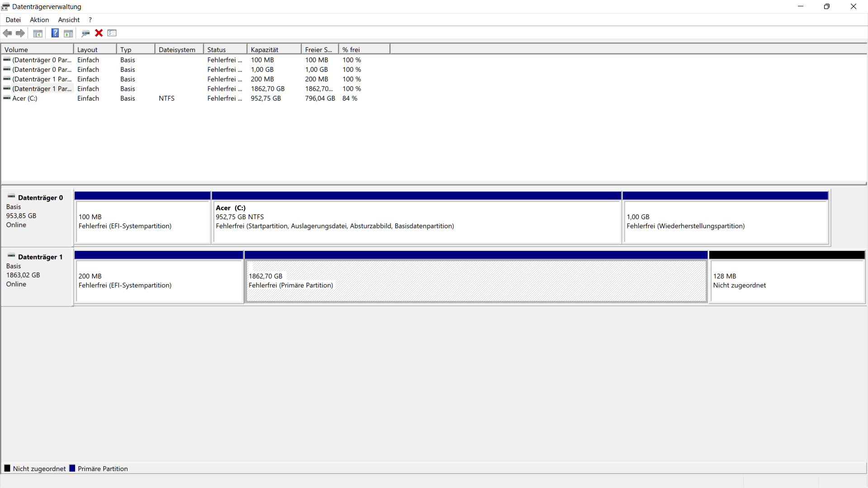
Task: Toggle the action pane toolbar icon
Action: click(68, 33)
